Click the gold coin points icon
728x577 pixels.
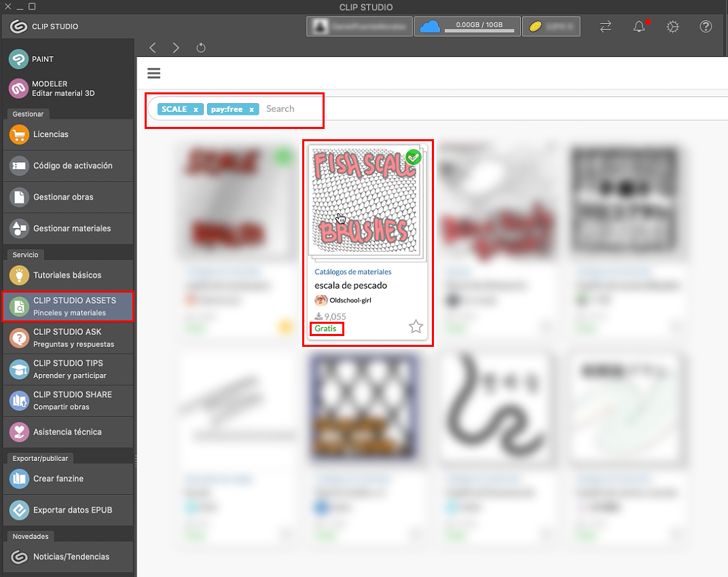tap(535, 26)
